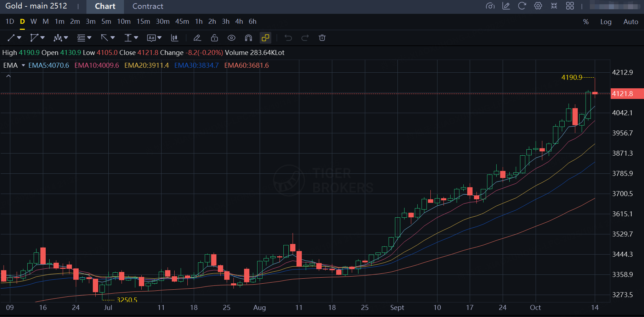Refresh the chart with reload icon

tap(522, 6)
